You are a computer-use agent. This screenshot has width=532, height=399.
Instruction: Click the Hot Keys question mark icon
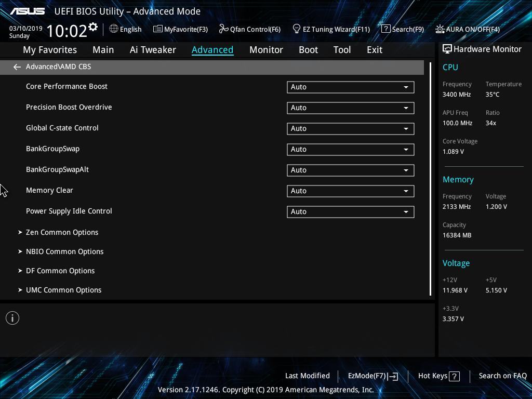[454, 376]
